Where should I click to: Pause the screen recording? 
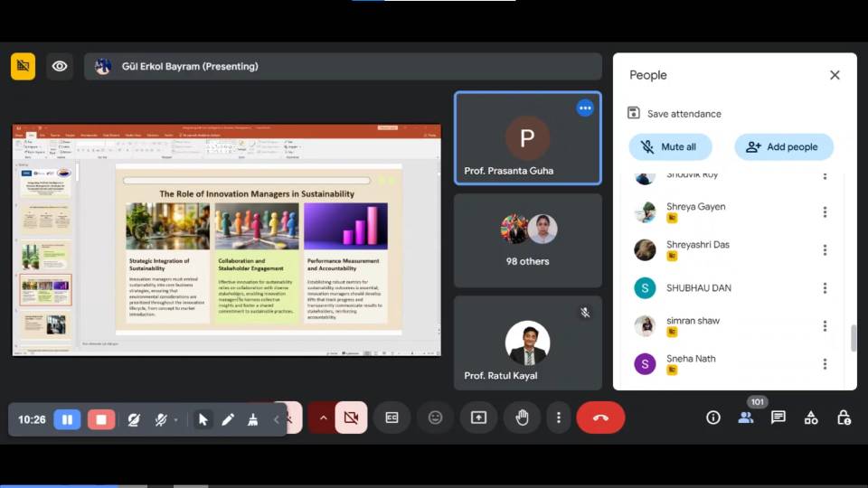pyautogui.click(x=67, y=419)
